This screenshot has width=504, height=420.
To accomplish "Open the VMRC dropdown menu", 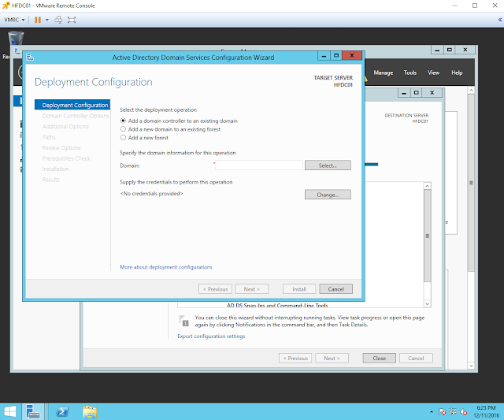I will pyautogui.click(x=14, y=20).
